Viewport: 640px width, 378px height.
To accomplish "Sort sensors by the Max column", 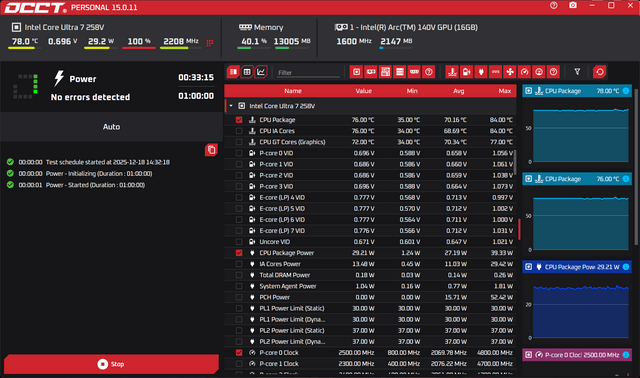I will click(504, 91).
